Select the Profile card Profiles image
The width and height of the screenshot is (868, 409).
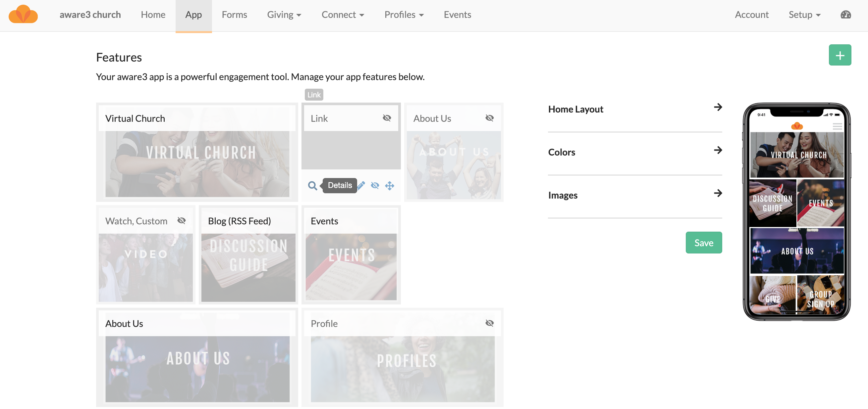tap(402, 369)
